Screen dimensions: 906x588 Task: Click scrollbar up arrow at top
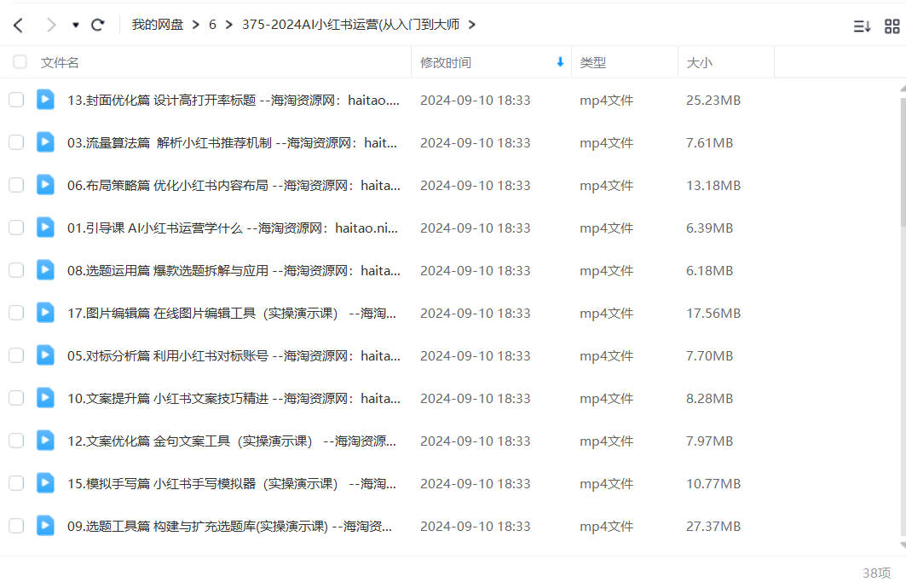pos(903,89)
